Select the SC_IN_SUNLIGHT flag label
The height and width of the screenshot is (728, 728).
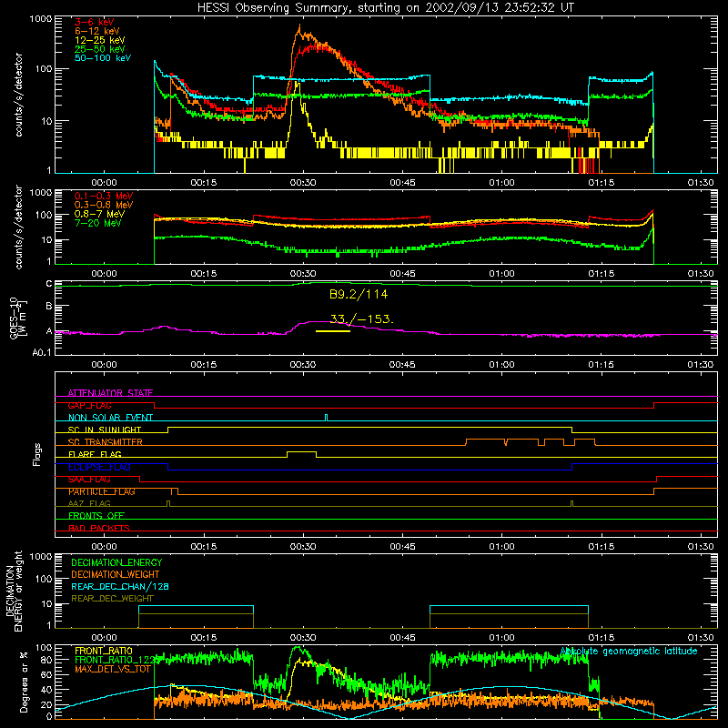click(x=105, y=430)
